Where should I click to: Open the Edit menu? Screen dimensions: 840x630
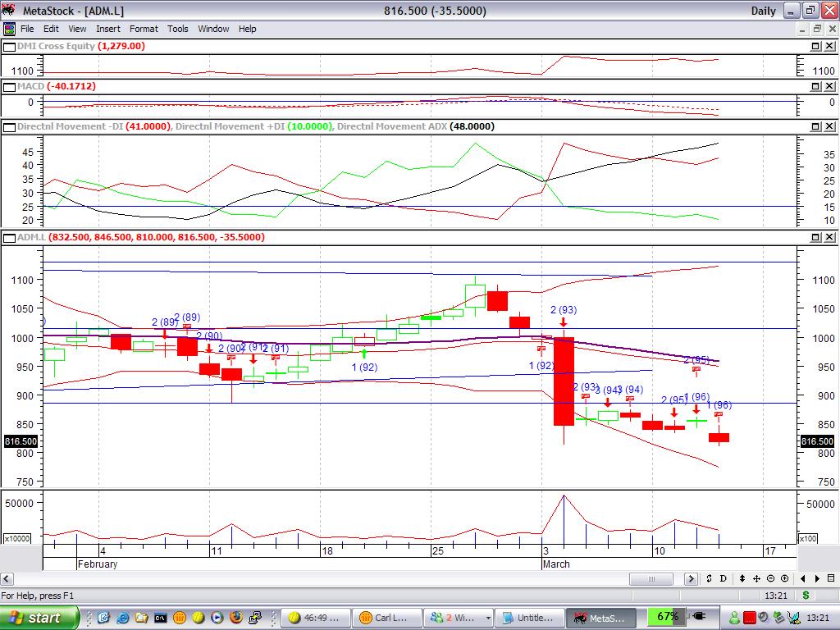(51, 29)
